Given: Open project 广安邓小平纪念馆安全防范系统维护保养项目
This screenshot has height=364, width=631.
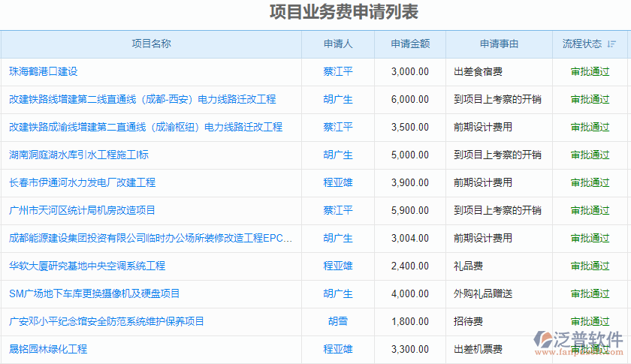Looking at the screenshot, I should pos(107,321).
